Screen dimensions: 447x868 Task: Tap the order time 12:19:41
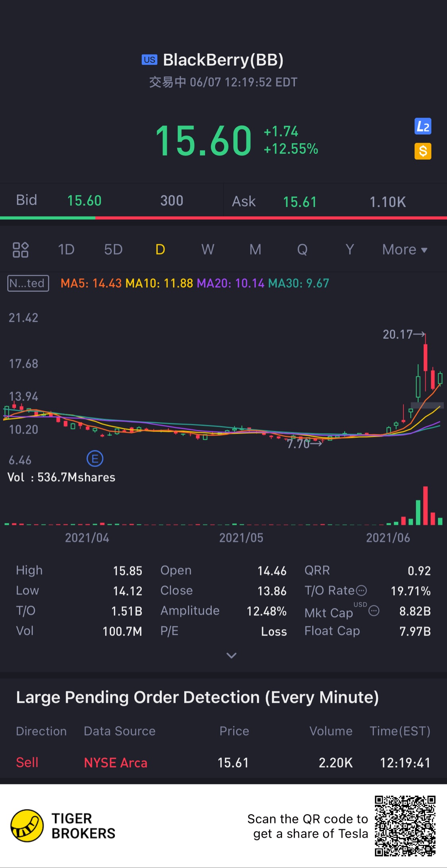(x=405, y=763)
